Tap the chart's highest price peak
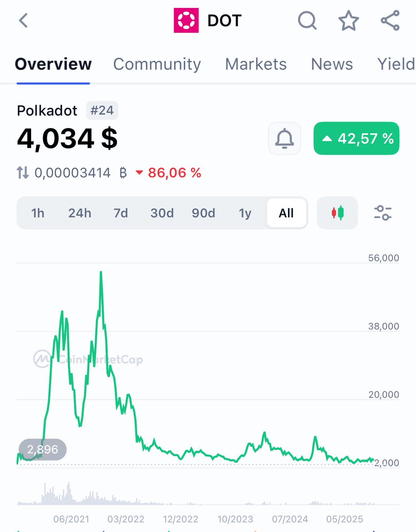Image resolution: width=416 pixels, height=532 pixels. coord(101,272)
